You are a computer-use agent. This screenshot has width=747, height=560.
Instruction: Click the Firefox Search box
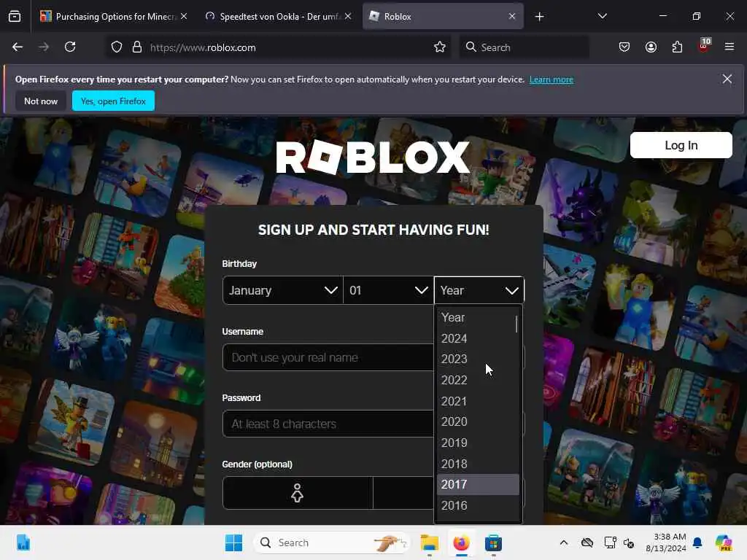pos(524,47)
